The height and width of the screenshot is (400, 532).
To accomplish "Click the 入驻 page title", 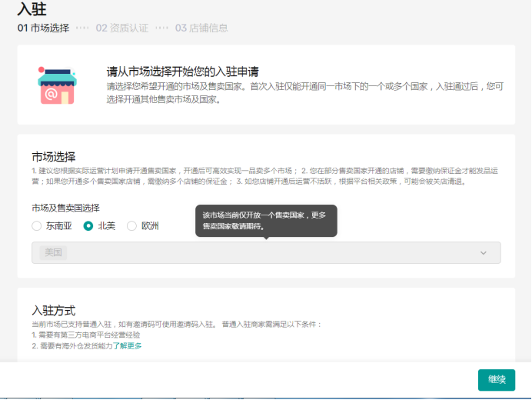I will (29, 8).
